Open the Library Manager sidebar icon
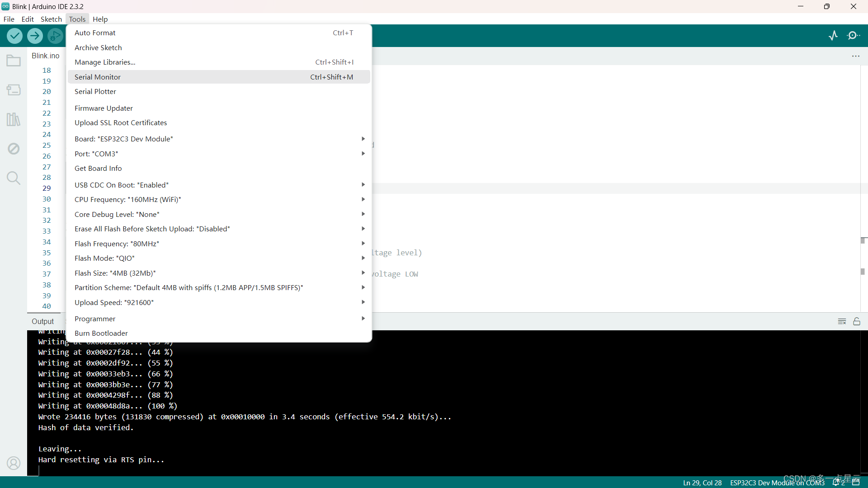 tap(14, 119)
